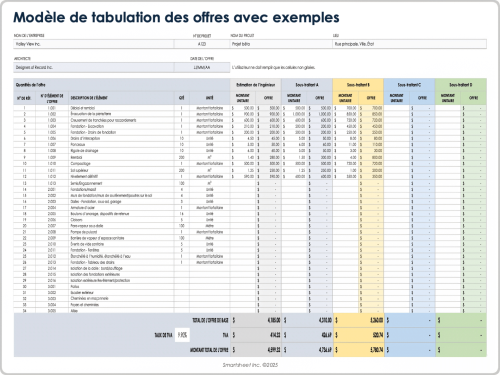Select the 'Sol supérieur' description cell

coord(121,170)
